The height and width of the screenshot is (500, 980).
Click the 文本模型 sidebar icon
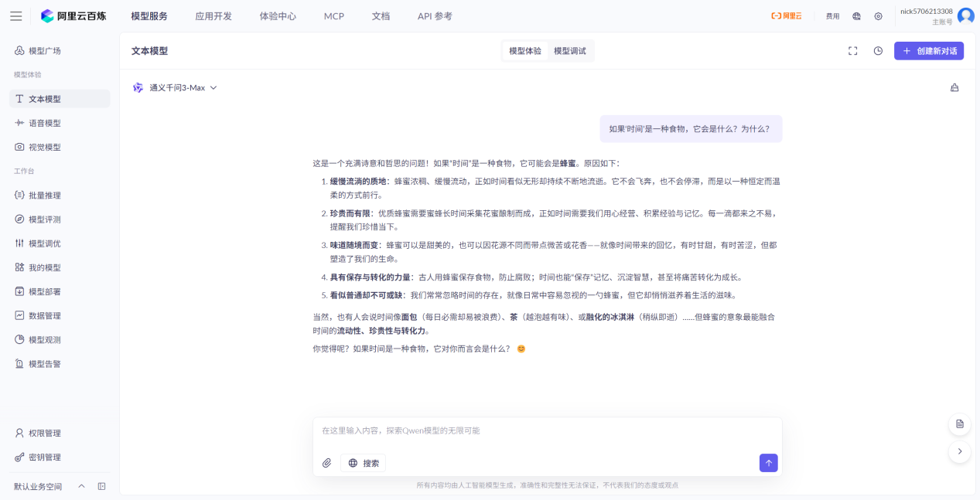click(x=19, y=99)
